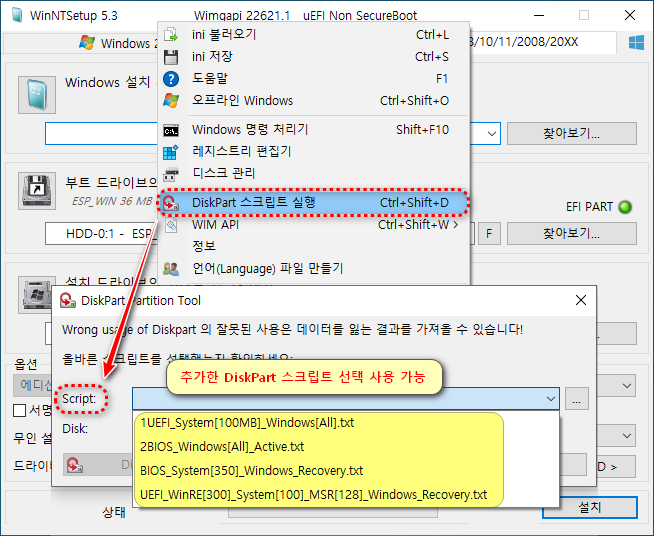Click the Windows flag icon in tab header

[87, 43]
